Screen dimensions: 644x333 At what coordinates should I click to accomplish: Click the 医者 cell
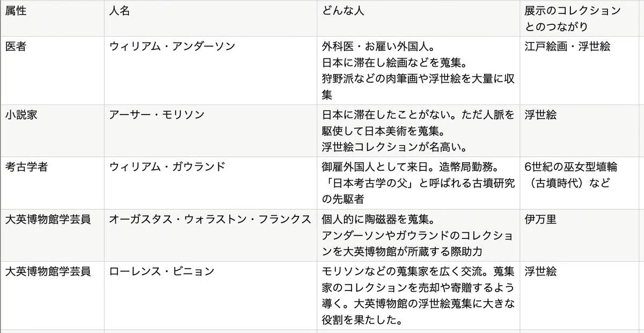tap(52, 70)
